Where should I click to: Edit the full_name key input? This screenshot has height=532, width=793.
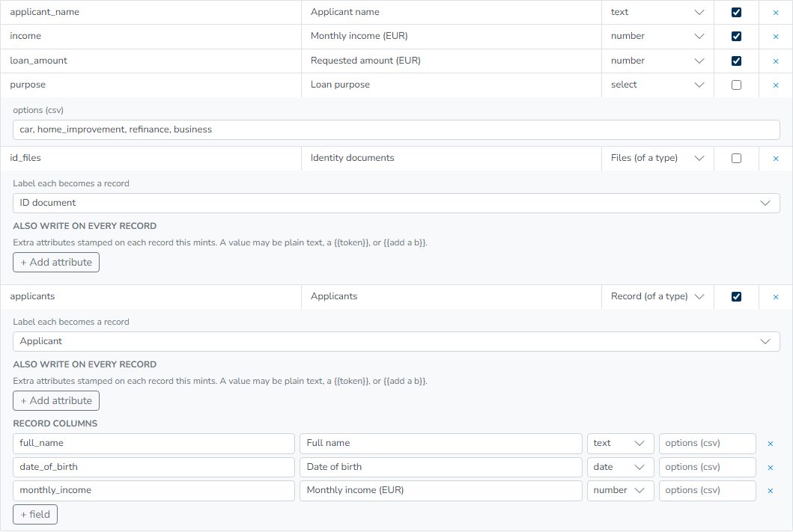click(154, 444)
